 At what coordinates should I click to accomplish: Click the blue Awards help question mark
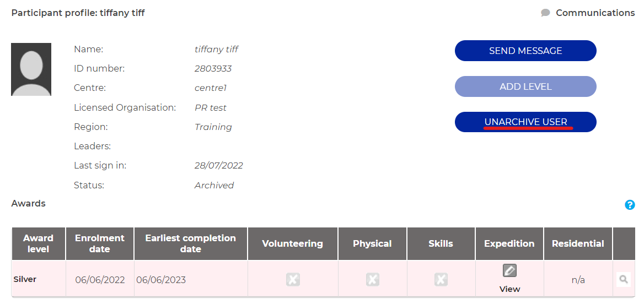click(630, 205)
